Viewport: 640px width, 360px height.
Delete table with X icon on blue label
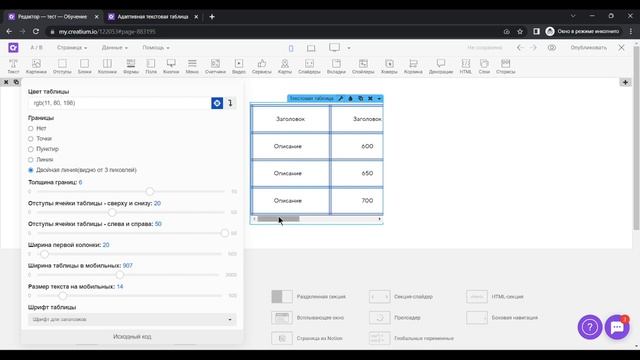click(370, 98)
